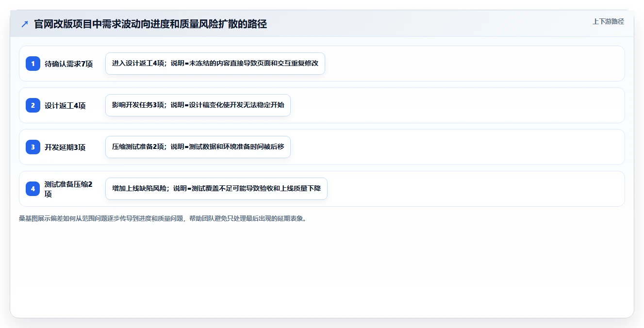Select the 开发延期3项 label
Viewport: 644px width, 328px height.
65,147
